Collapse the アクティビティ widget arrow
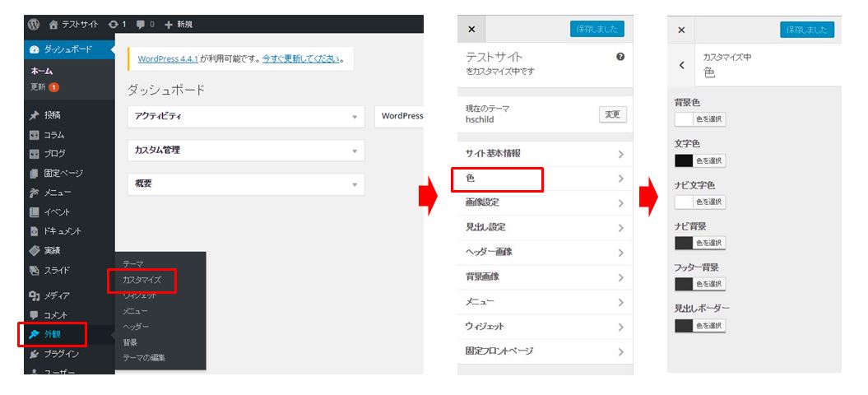 point(355,117)
